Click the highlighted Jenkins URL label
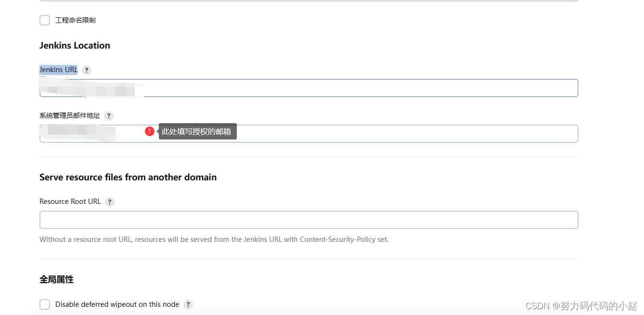 click(x=58, y=70)
